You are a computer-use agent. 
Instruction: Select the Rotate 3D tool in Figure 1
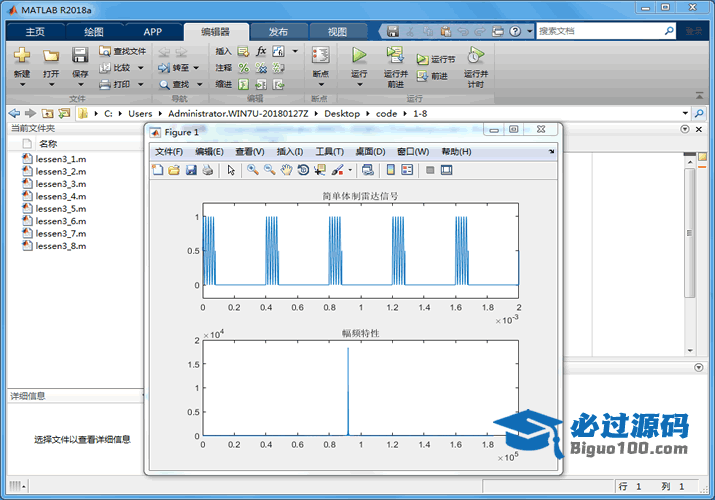tap(303, 170)
